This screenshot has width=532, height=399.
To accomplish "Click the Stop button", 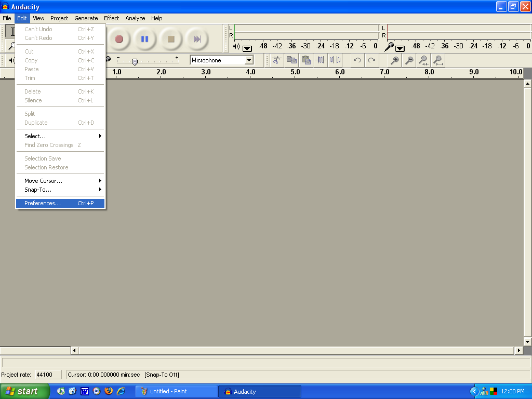I will coord(171,39).
